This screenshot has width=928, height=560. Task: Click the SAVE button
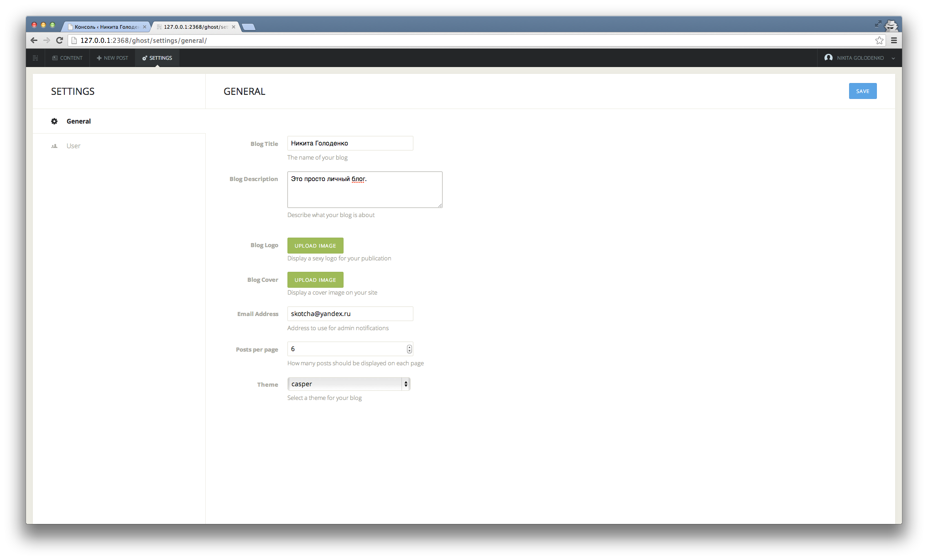click(x=863, y=91)
